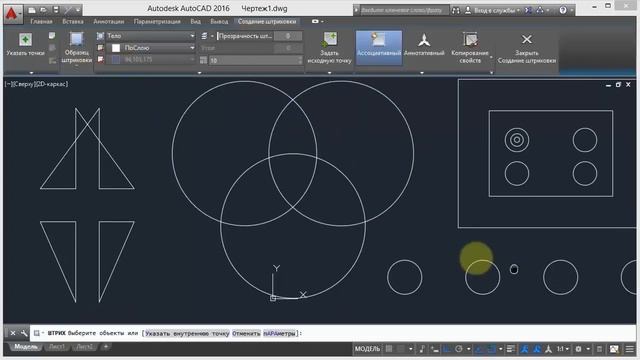Toggle the 'Ассоциативный' hatch option
Image resolution: width=640 pixels, height=360 pixels.
tap(379, 47)
